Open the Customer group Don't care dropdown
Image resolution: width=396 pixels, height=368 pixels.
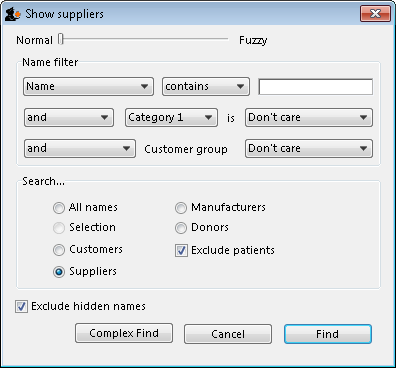309,148
